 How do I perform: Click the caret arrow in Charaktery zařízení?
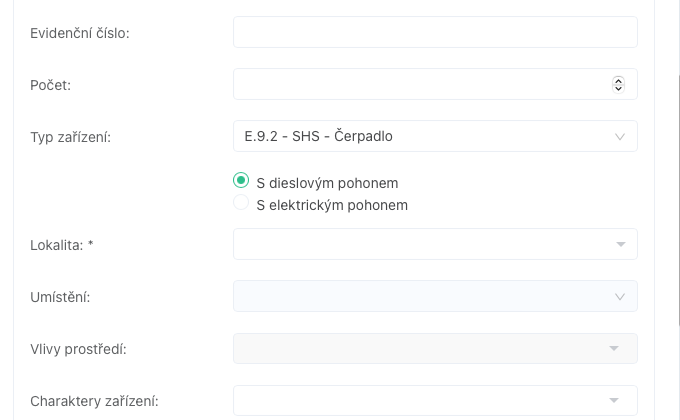pyautogui.click(x=614, y=400)
